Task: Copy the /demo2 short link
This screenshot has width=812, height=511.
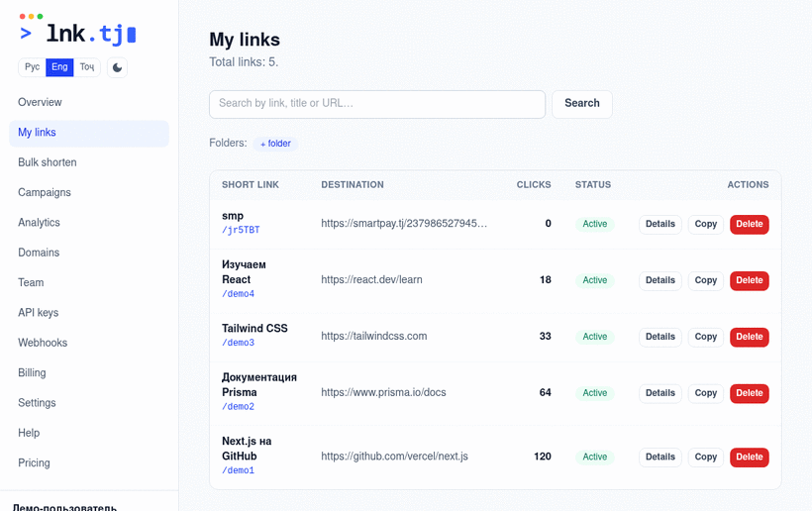Action: 705,393
